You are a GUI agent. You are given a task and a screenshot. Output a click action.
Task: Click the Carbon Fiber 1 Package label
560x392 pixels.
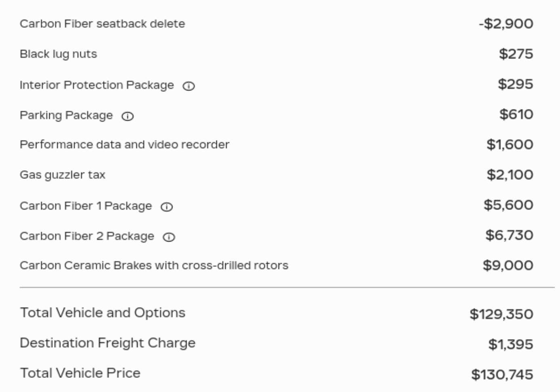pos(86,206)
